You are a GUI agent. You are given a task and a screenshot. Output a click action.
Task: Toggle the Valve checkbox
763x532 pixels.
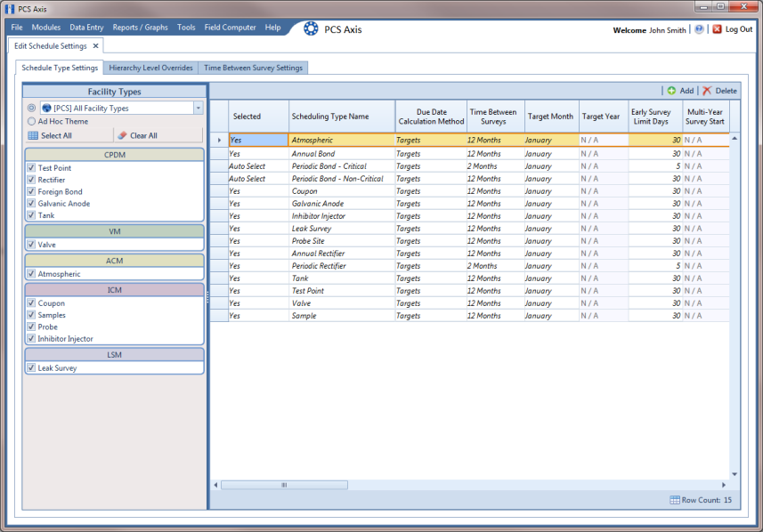click(31, 245)
